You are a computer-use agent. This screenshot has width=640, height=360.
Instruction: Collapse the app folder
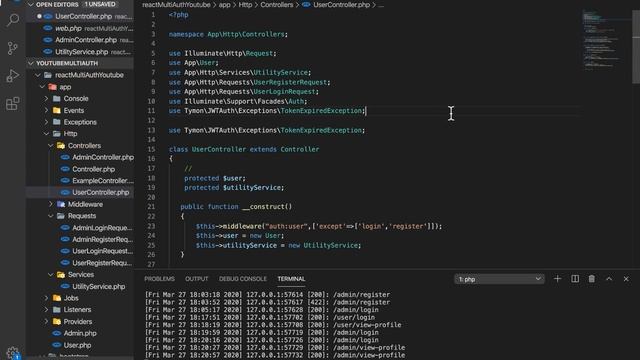coord(42,87)
